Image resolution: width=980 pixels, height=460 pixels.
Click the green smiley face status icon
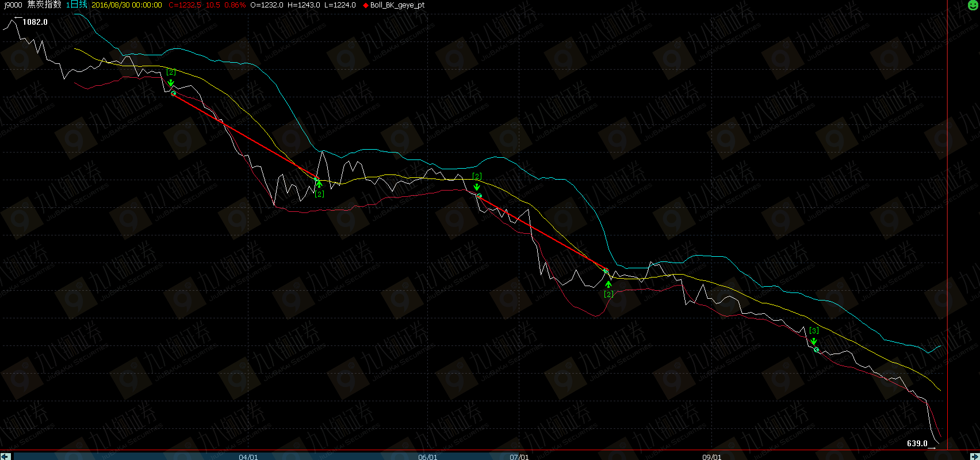tap(973, 5)
